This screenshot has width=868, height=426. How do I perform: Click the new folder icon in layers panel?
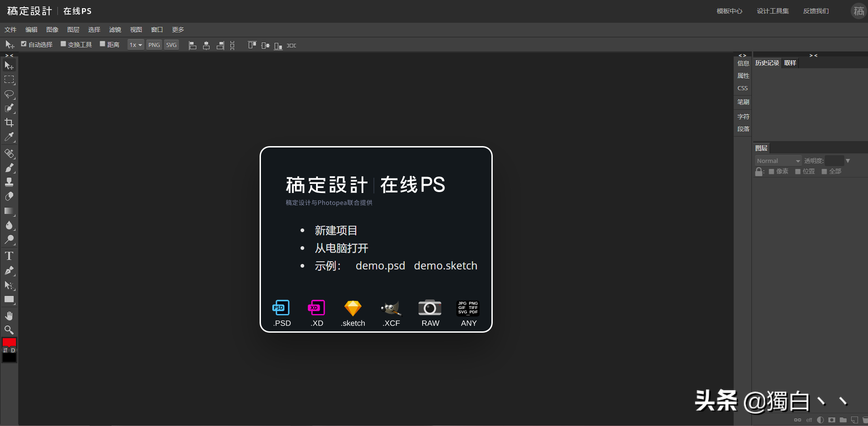point(843,420)
